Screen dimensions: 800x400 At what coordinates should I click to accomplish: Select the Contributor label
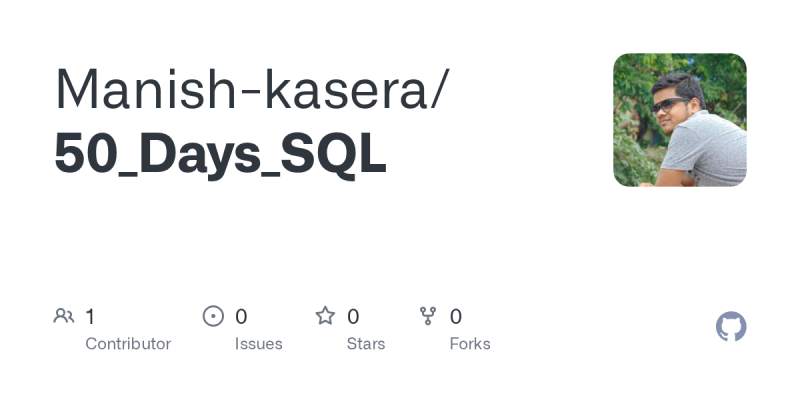128,343
